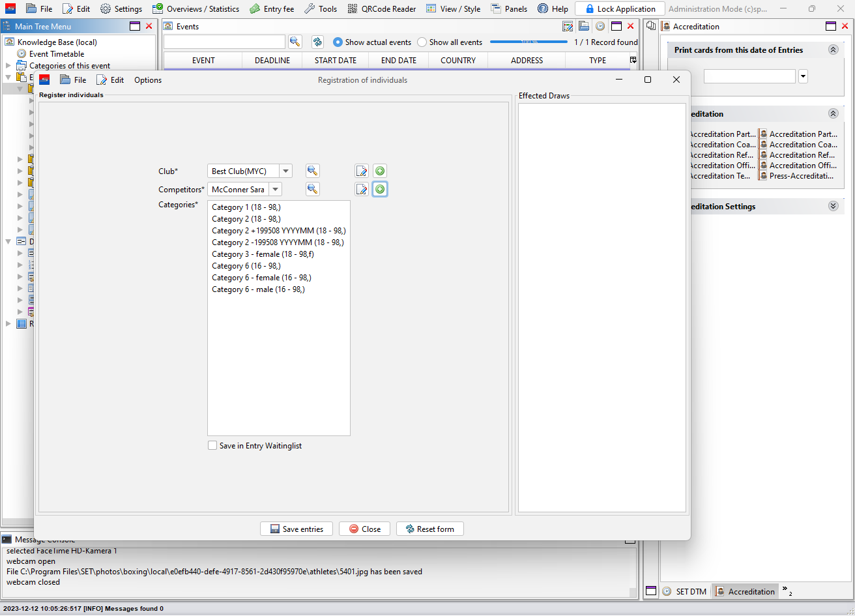
Task: Click the search icon next to Competitors
Action: click(x=313, y=189)
